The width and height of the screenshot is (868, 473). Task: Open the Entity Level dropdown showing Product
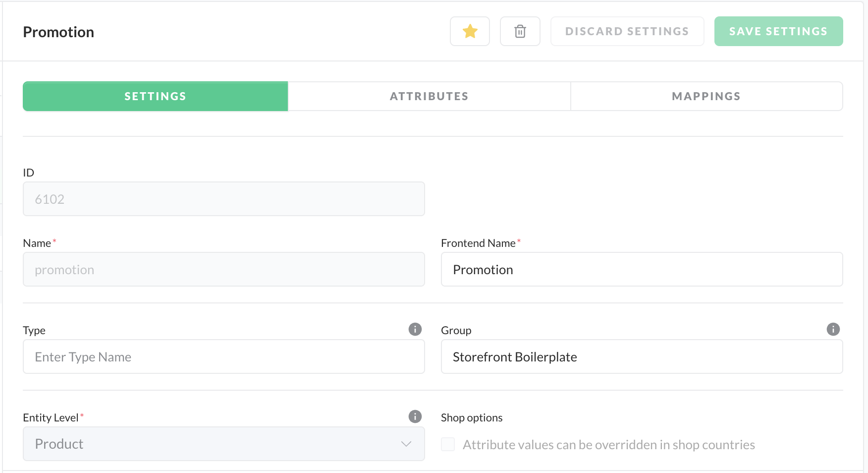click(223, 444)
